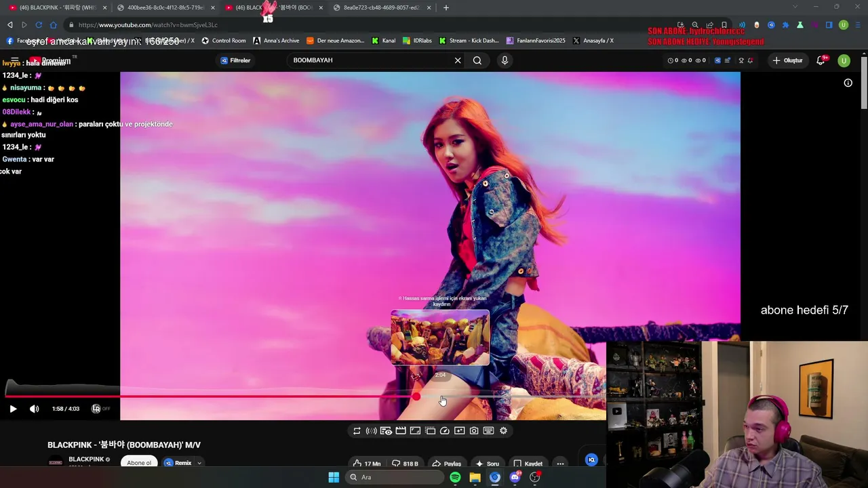
Task: Open the YouTube hamburger guide menu
Action: (x=15, y=60)
